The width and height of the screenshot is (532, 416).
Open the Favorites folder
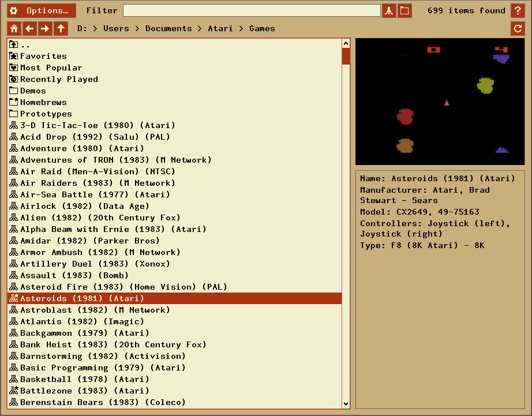pos(174,57)
